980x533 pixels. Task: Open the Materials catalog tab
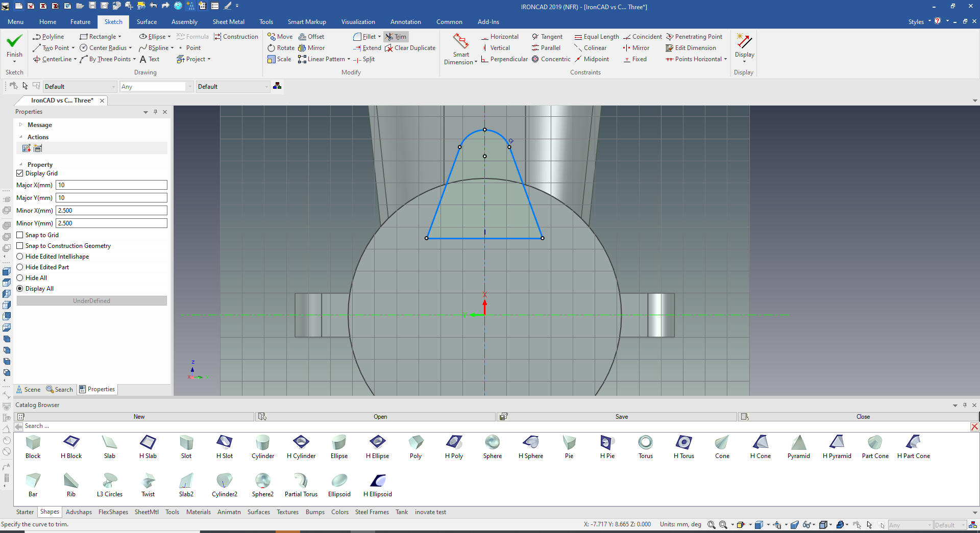(198, 512)
